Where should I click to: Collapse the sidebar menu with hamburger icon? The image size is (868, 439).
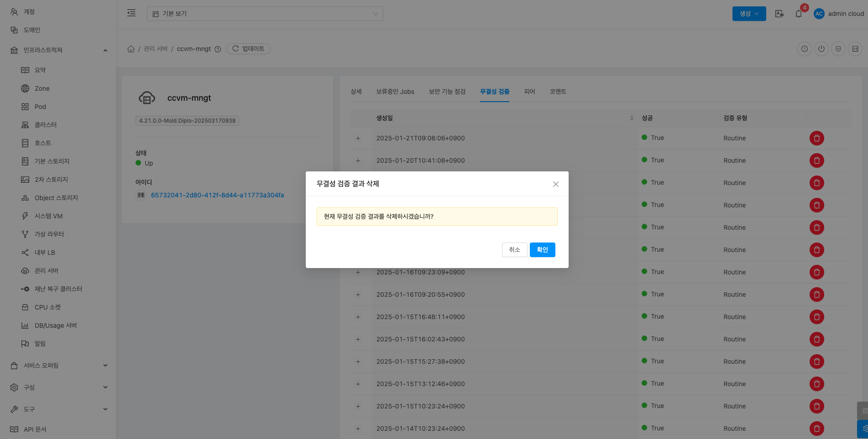pyautogui.click(x=131, y=13)
